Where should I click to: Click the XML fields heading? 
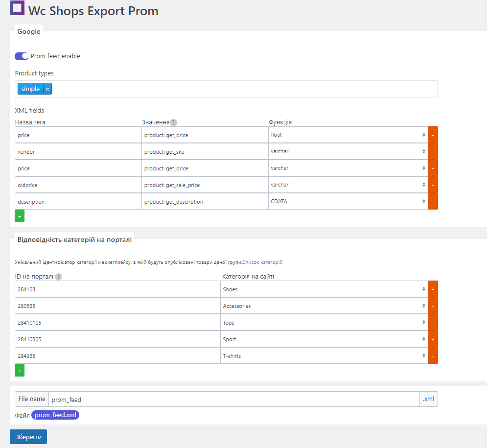[x=29, y=110]
